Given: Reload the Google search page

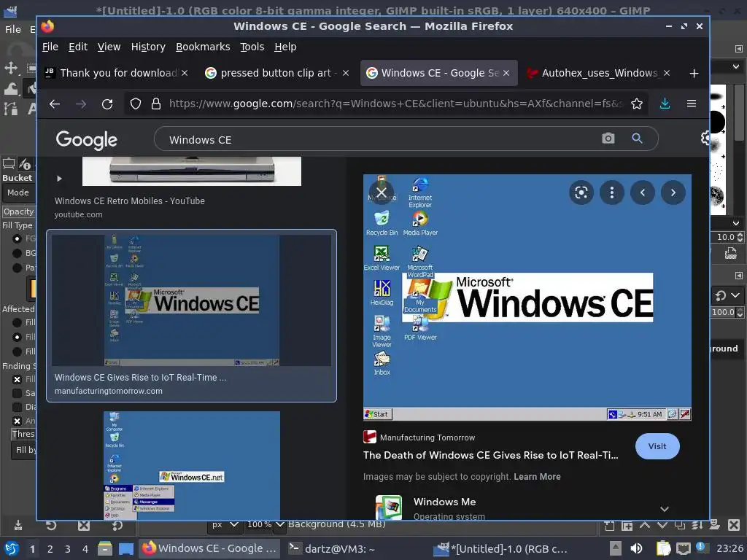Looking at the screenshot, I should pos(107,104).
